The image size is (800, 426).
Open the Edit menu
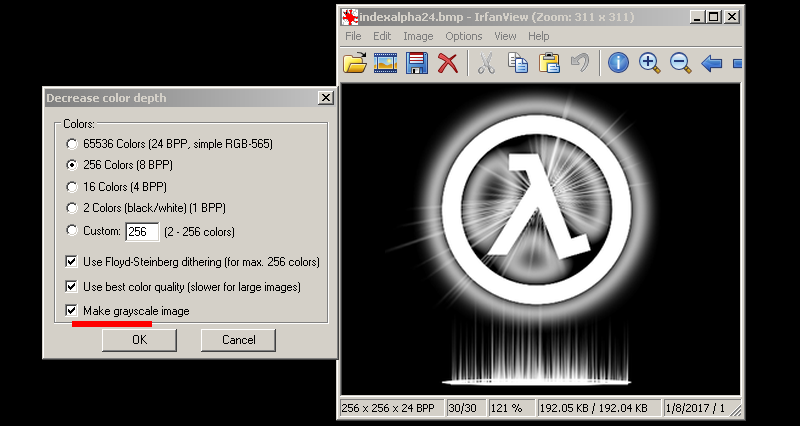click(382, 36)
